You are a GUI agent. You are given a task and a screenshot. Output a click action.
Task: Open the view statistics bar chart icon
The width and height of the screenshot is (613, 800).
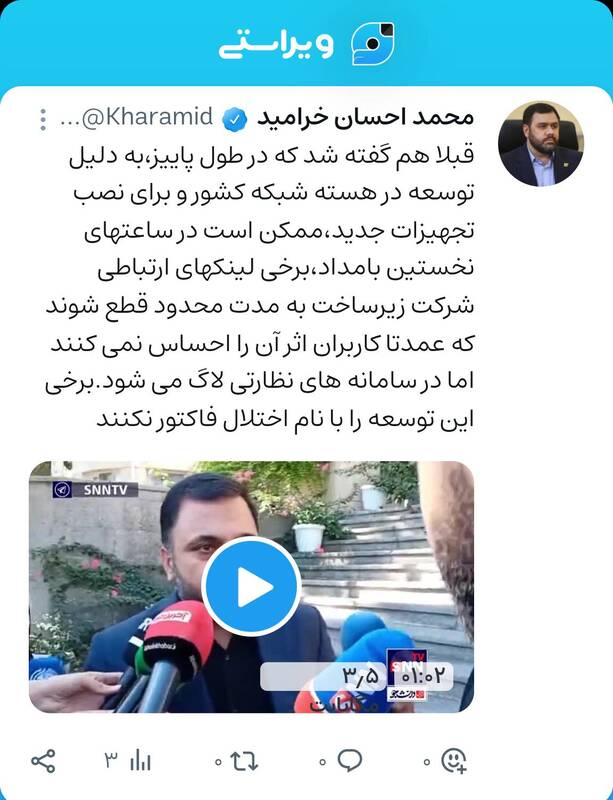tap(140, 761)
